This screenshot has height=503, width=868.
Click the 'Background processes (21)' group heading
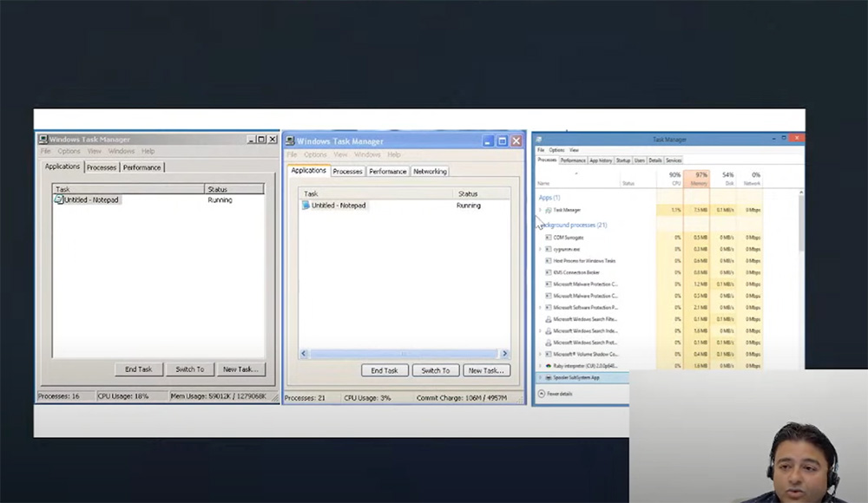[x=574, y=225]
